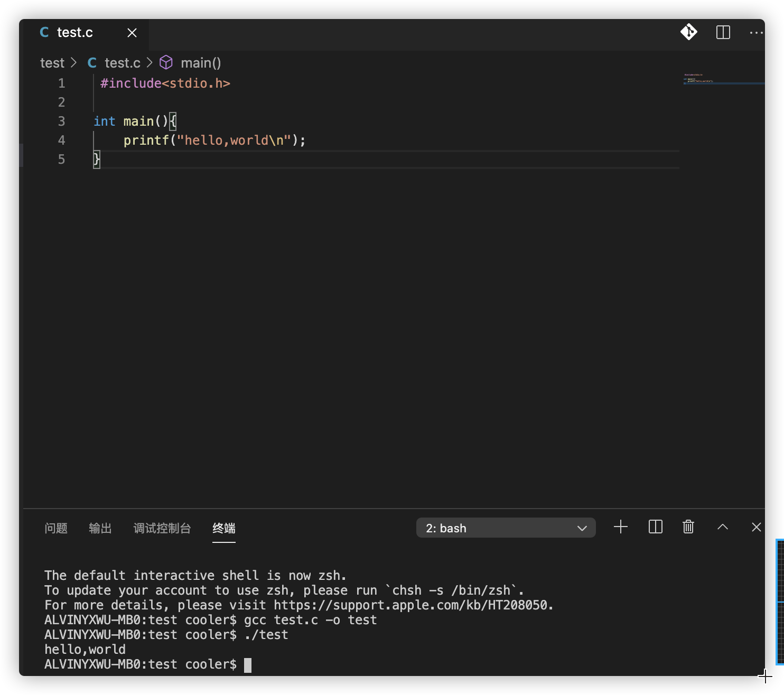Open the 2: bash terminal dropdown
784x695 pixels.
(x=506, y=528)
